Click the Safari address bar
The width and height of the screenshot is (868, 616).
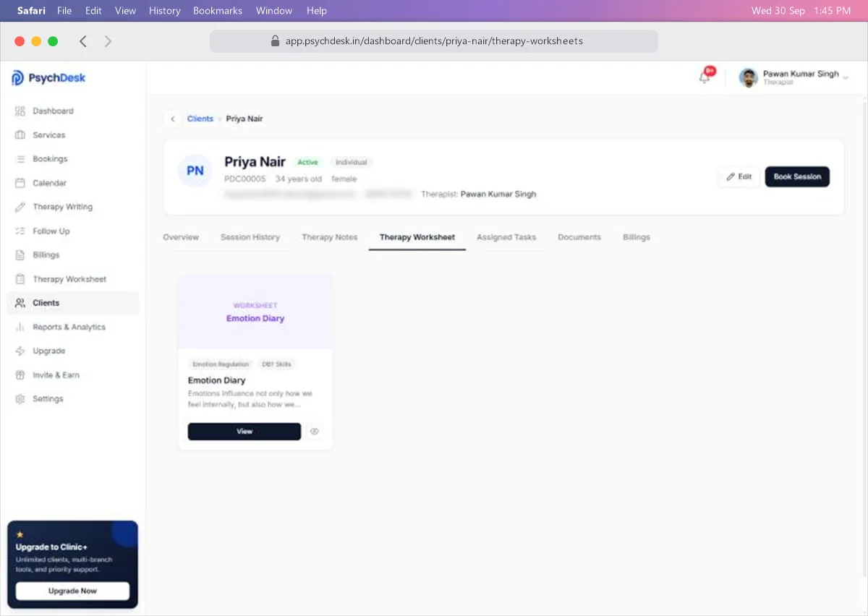coord(434,41)
